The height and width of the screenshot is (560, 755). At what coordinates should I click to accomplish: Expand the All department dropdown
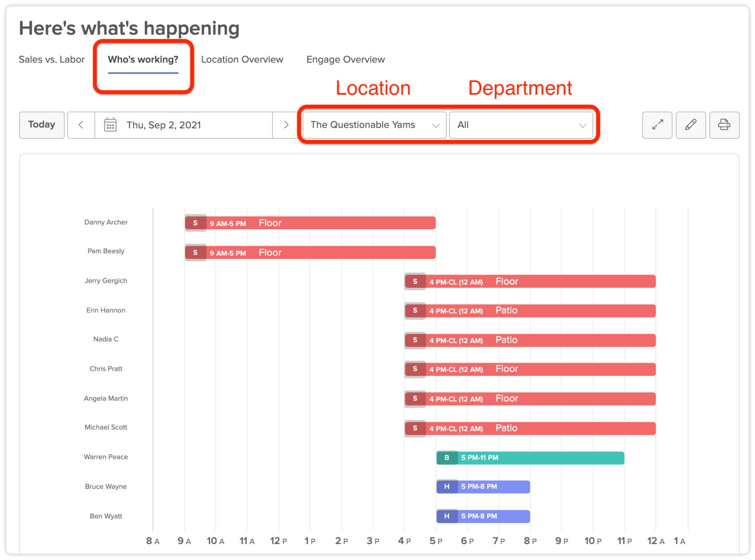click(x=521, y=125)
